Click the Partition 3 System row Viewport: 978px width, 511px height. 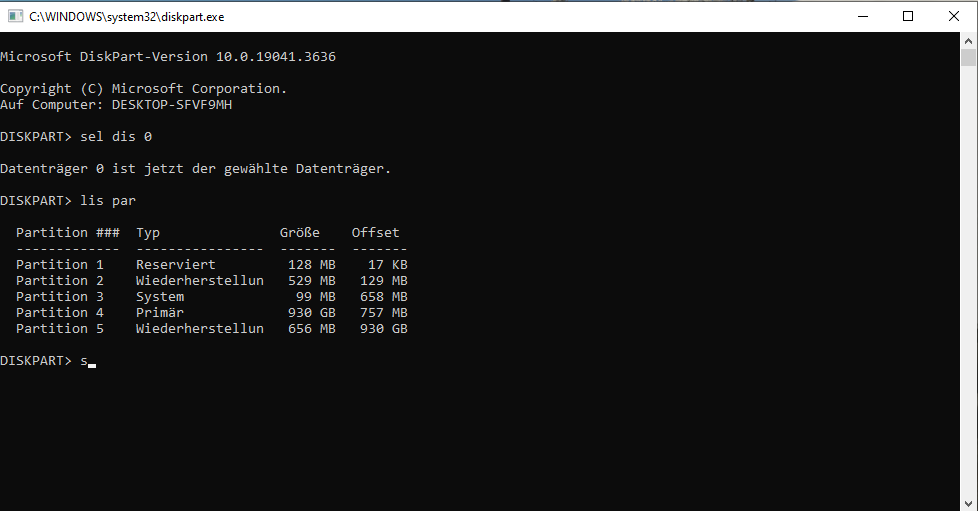point(211,296)
